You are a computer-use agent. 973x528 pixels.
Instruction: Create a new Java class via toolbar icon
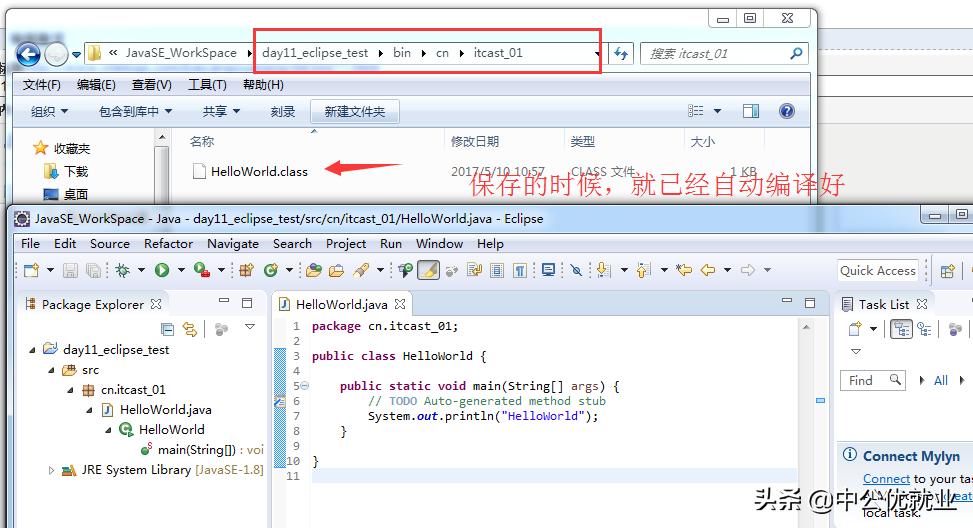[271, 270]
